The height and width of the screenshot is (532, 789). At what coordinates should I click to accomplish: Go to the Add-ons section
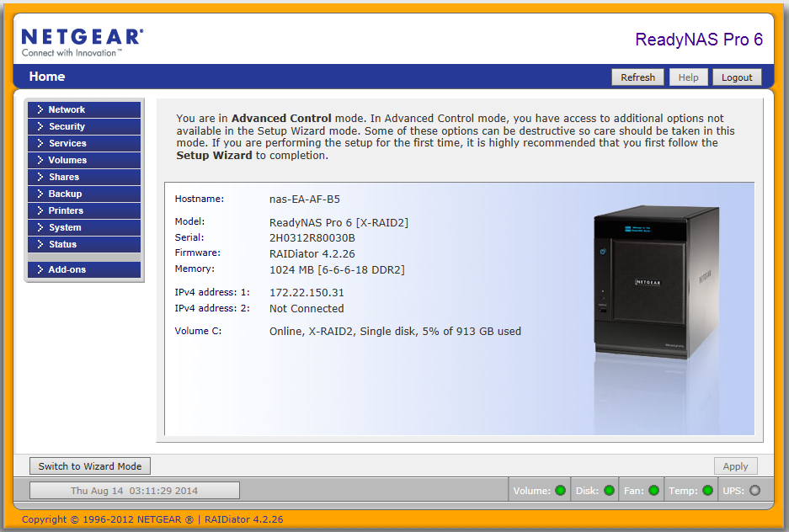click(x=84, y=269)
